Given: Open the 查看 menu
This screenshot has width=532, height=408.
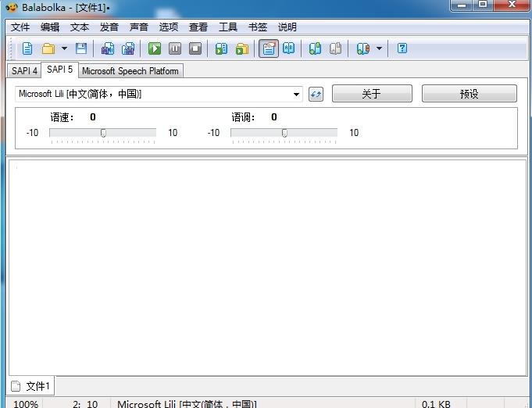Looking at the screenshot, I should click(x=198, y=27).
